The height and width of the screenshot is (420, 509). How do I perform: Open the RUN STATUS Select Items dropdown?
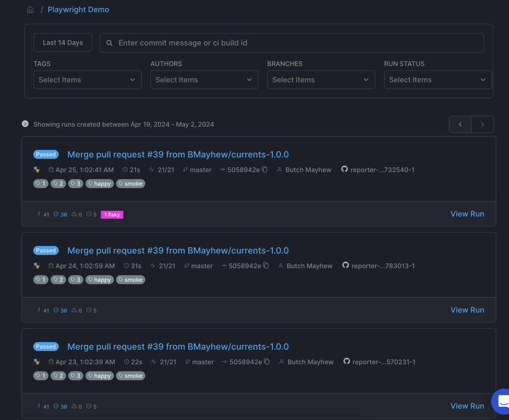pos(438,80)
